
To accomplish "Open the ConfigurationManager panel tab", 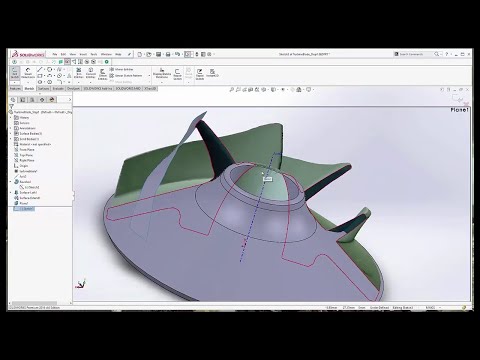I will tap(32, 100).
